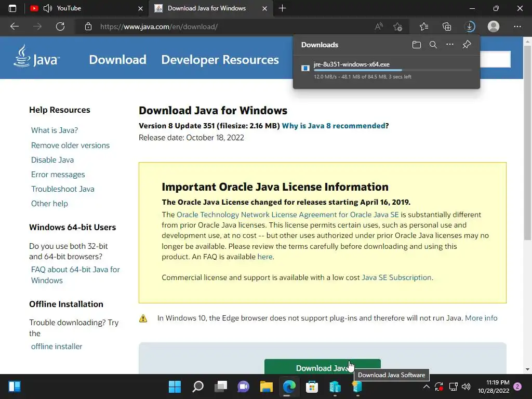This screenshot has width=532, height=399.
Task: Open Edge Settings and more menu
Action: pyautogui.click(x=517, y=26)
